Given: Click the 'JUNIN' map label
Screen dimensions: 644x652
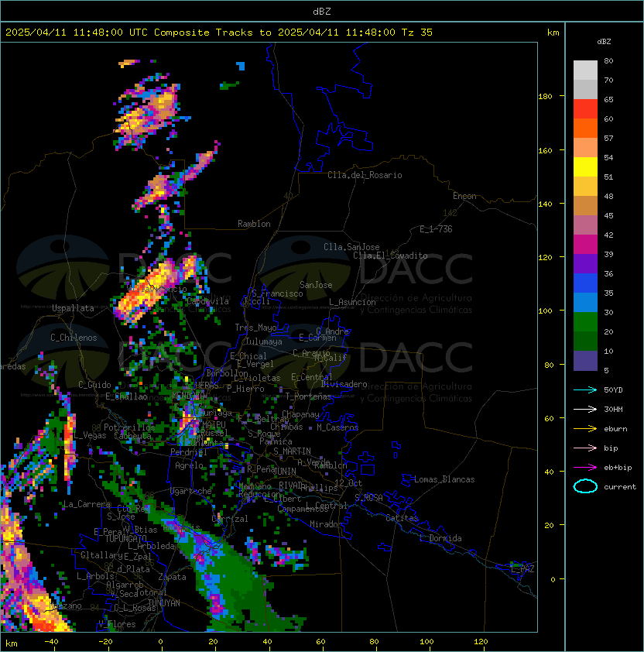Looking at the screenshot, I should 285,471.
